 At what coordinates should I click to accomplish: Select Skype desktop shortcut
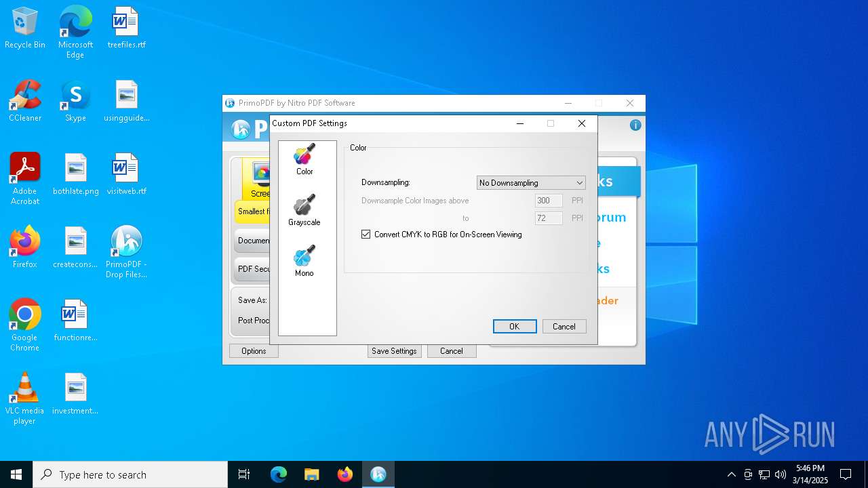click(75, 101)
